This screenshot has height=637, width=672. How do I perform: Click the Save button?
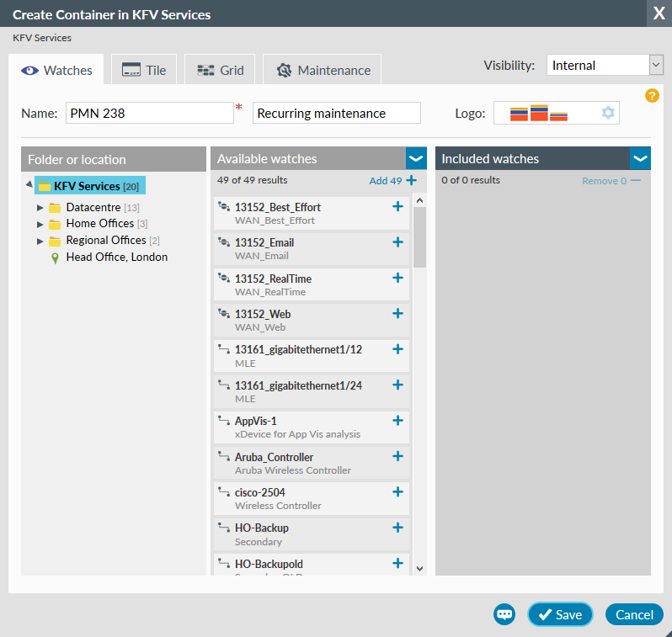(x=560, y=614)
